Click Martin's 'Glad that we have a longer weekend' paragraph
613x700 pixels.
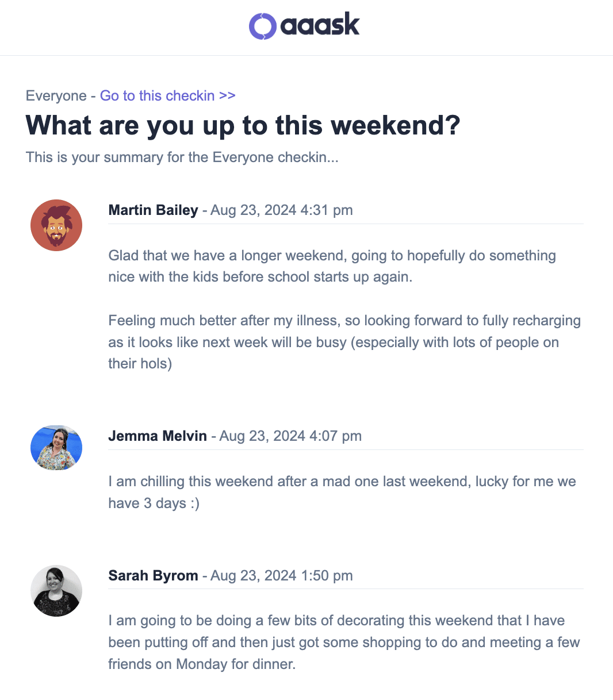pos(332,266)
